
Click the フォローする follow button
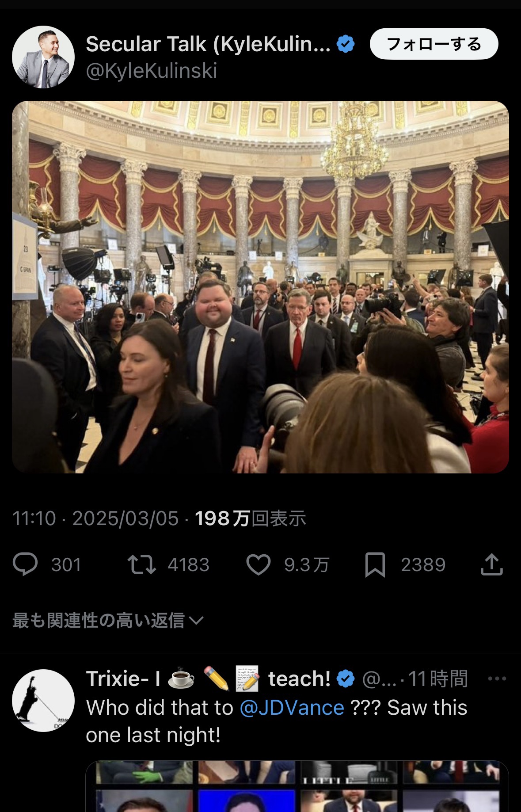pos(434,44)
